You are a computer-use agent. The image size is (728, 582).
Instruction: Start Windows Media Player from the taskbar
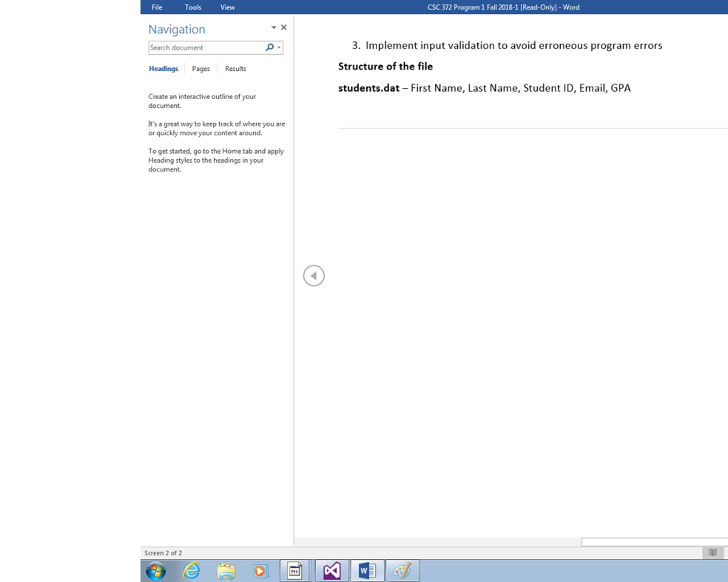[260, 571]
